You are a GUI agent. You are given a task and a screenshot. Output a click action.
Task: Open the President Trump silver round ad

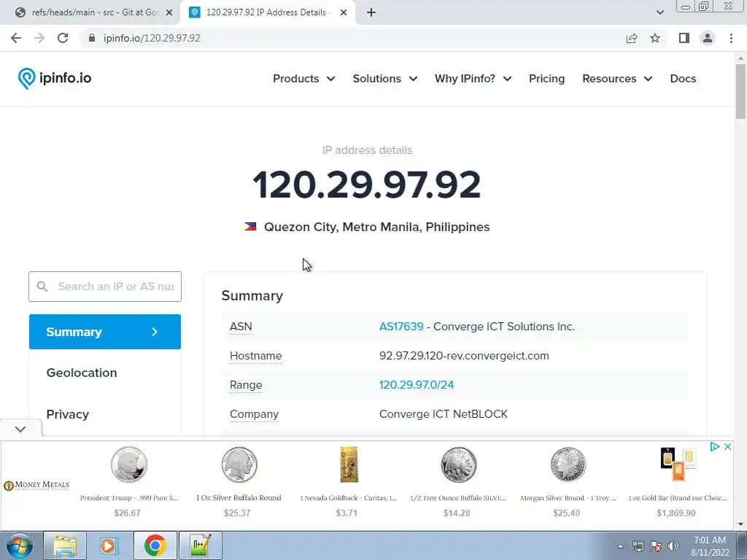tap(128, 481)
